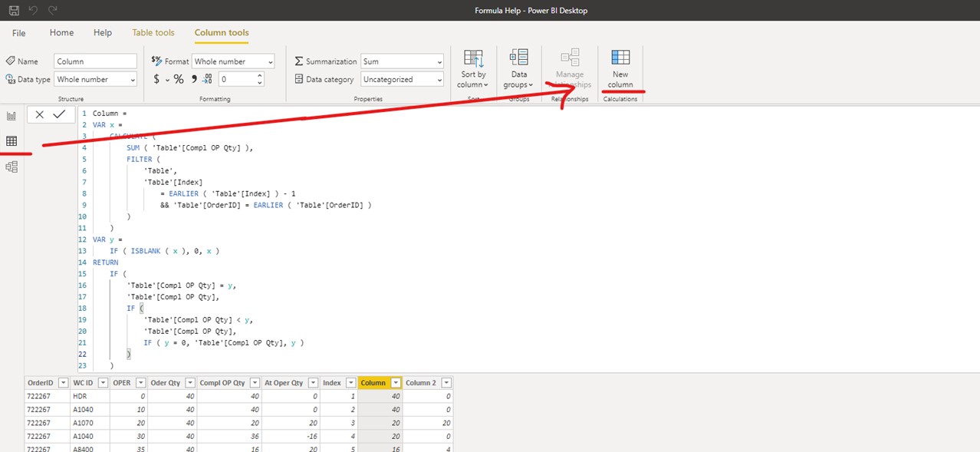
Task: Click the Manage relationships button
Action: pyautogui.click(x=570, y=69)
